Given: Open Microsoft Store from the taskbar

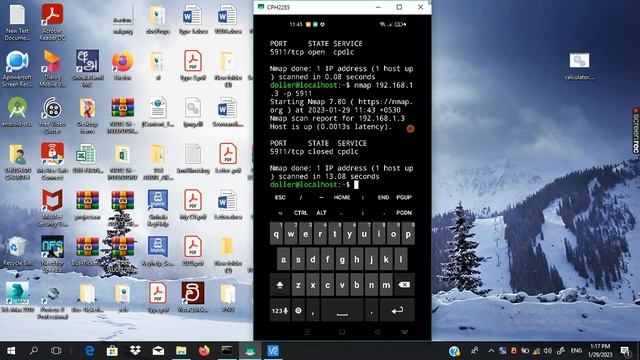Looking at the screenshot, I should [112, 351].
